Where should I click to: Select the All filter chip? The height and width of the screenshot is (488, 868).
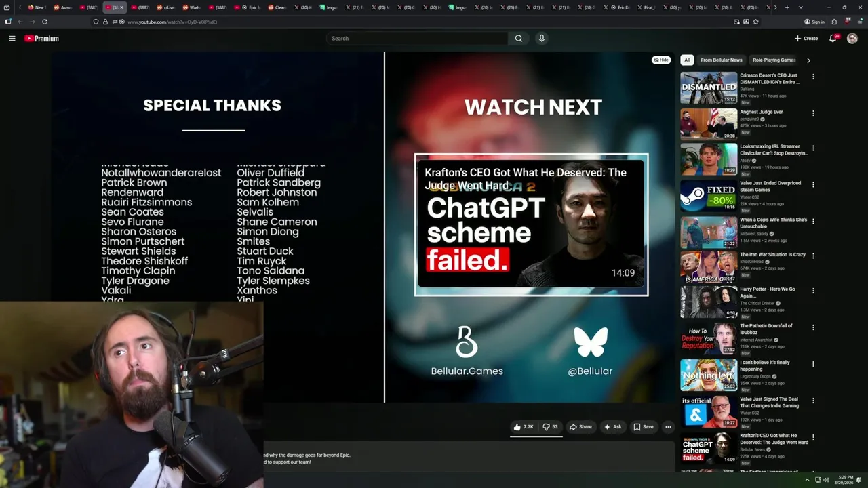click(687, 60)
